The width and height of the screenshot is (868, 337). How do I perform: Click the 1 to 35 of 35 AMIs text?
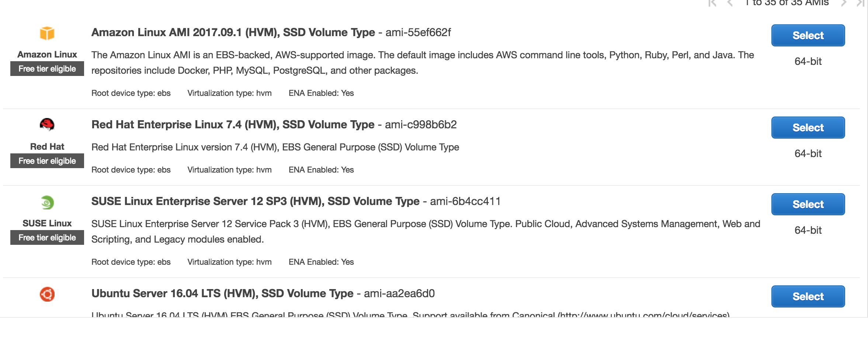coord(787,3)
